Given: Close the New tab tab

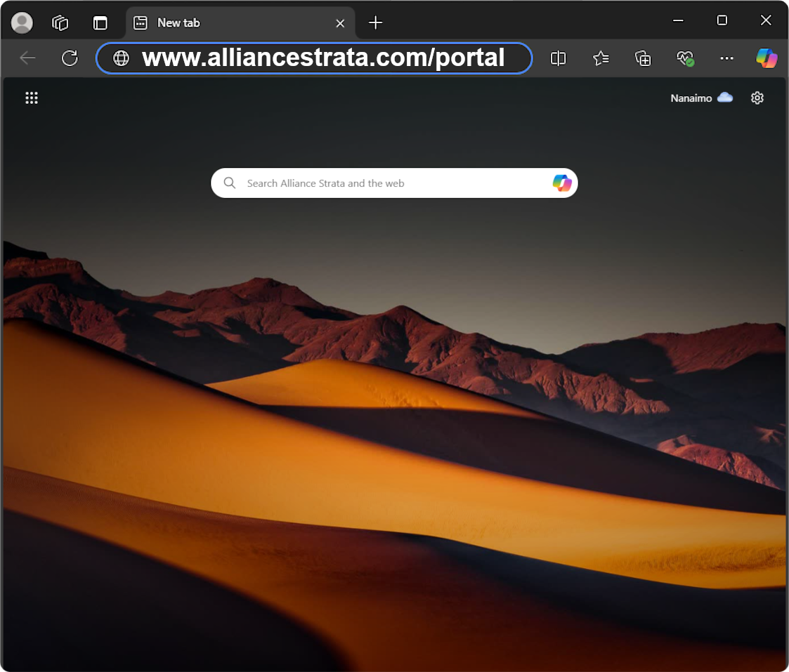Looking at the screenshot, I should coord(340,23).
